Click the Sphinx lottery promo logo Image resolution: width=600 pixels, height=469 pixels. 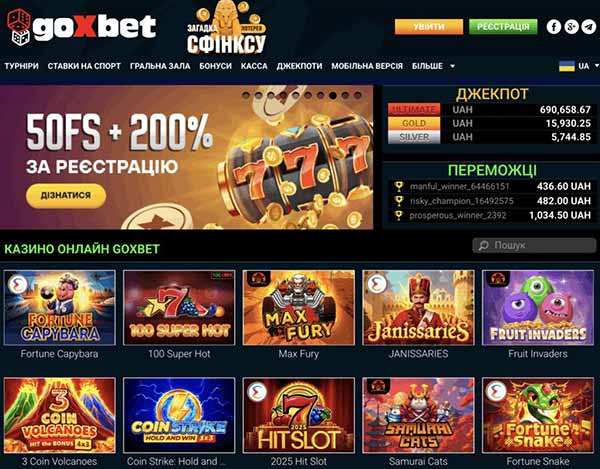pyautogui.click(x=226, y=28)
